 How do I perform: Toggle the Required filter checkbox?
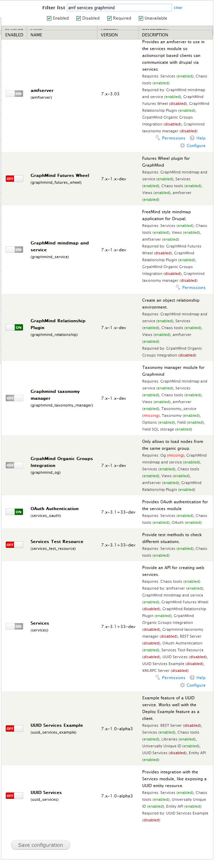(x=109, y=18)
